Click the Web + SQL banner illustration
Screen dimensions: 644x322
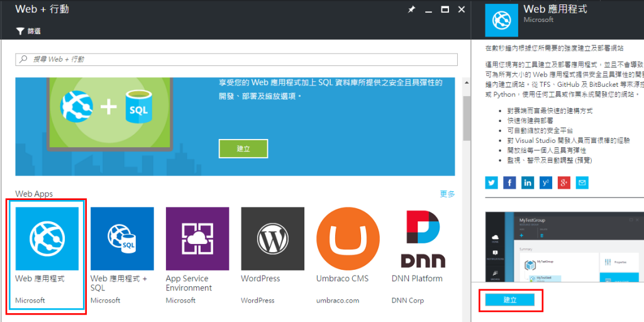point(110,115)
